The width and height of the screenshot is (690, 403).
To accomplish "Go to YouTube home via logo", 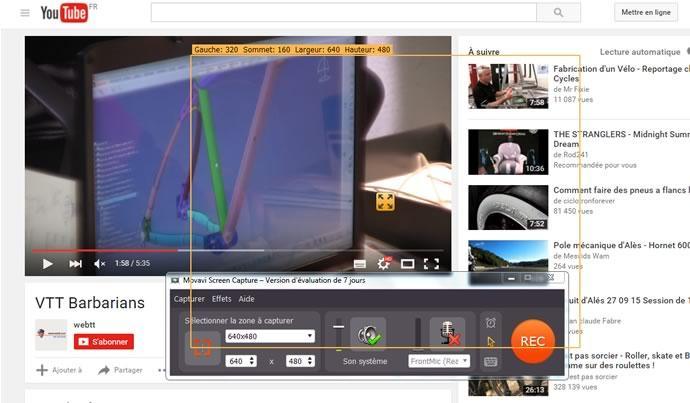I will [64, 13].
